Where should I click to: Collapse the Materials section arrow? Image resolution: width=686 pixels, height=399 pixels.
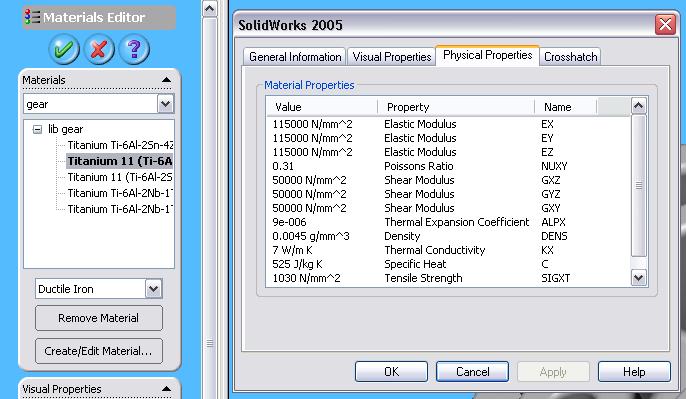(x=166, y=80)
